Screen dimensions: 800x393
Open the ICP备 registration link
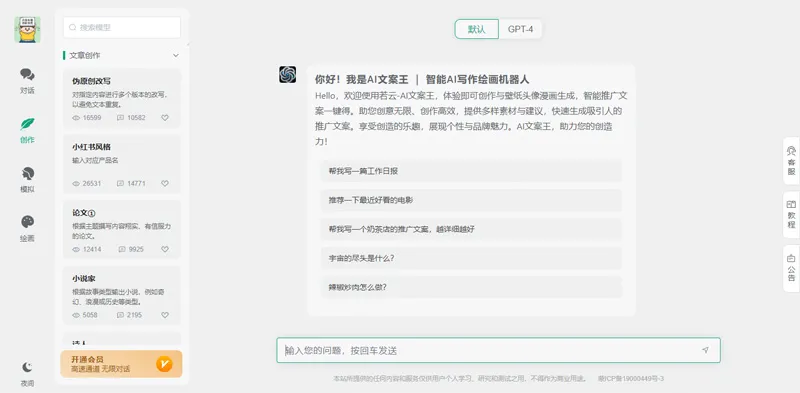tap(630, 379)
